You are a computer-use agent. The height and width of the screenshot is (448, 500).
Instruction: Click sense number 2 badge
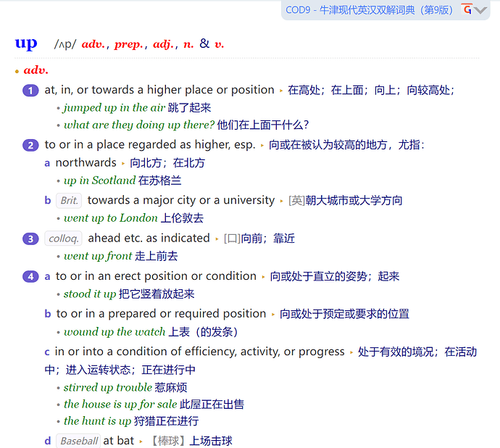[30, 145]
